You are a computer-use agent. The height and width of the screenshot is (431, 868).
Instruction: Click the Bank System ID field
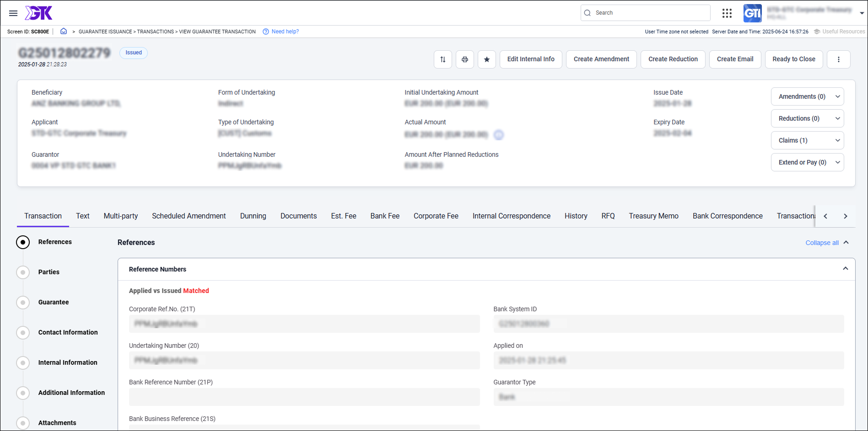(x=669, y=324)
